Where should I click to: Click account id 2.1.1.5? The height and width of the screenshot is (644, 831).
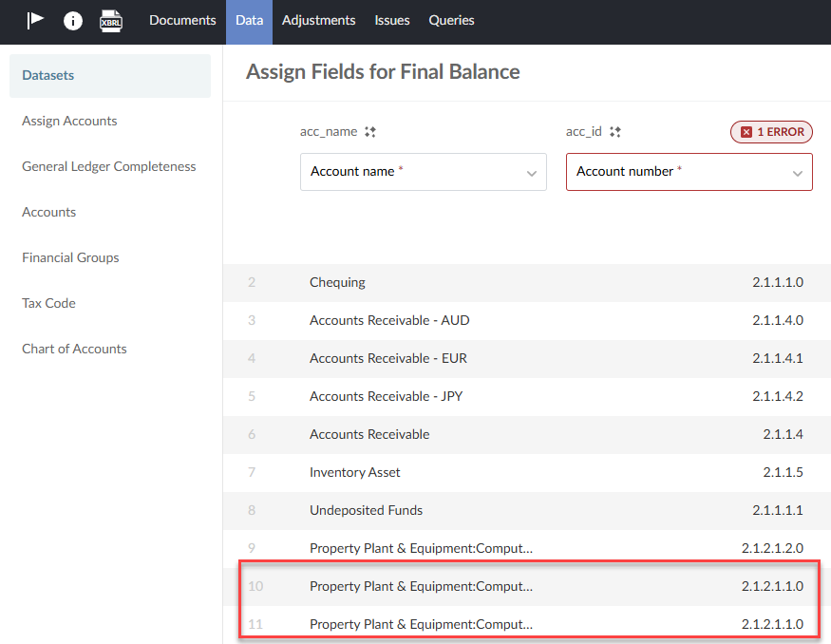(x=783, y=472)
